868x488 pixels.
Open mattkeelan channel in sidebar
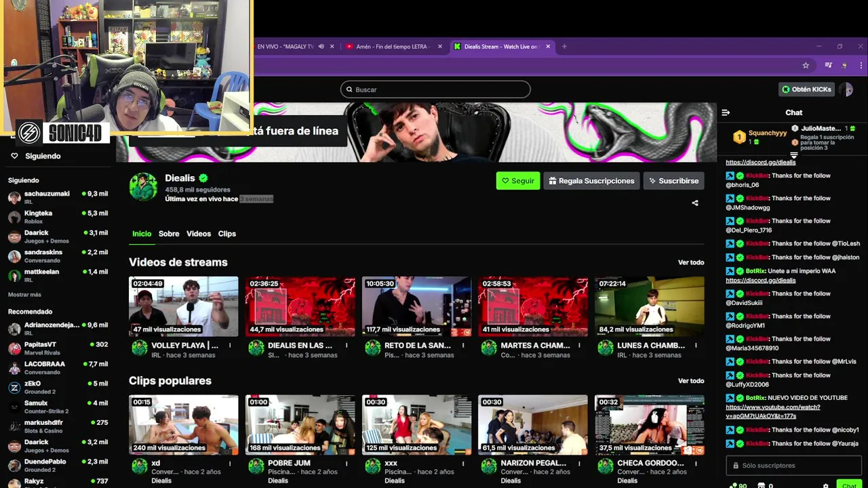(58, 275)
